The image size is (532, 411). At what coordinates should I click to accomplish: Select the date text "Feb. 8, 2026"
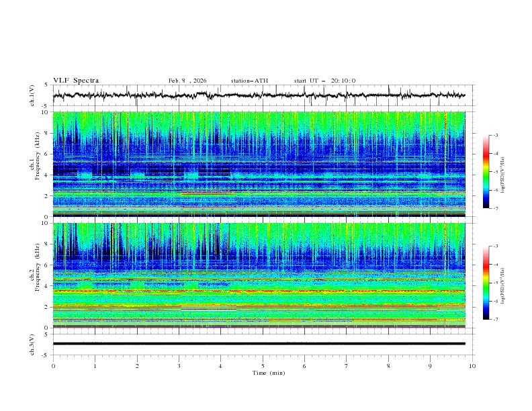pos(187,81)
